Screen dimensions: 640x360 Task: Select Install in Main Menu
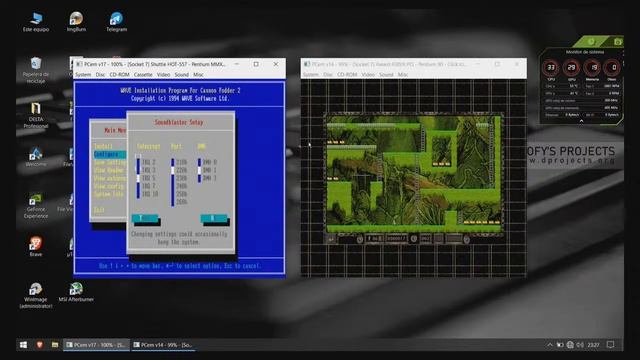[103, 146]
